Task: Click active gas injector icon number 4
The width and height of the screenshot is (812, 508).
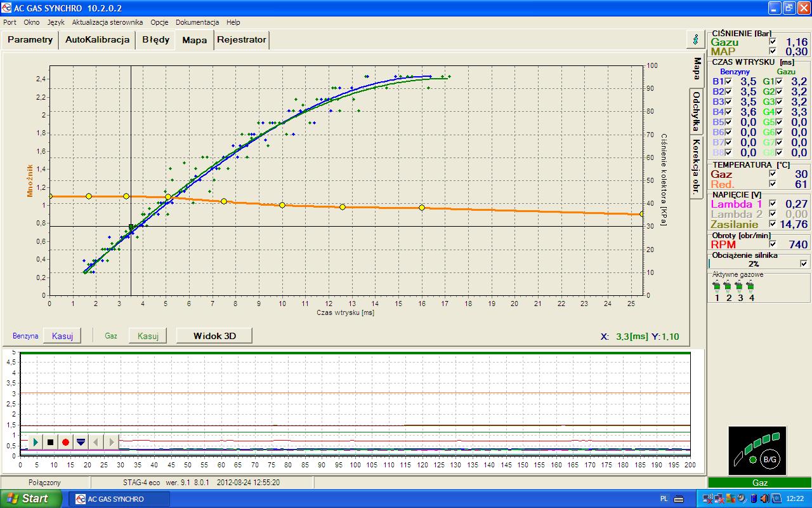Action: click(x=751, y=287)
